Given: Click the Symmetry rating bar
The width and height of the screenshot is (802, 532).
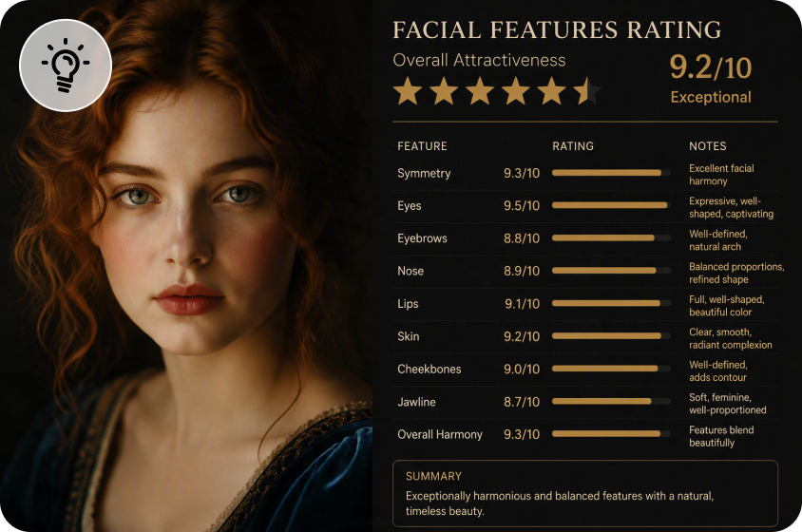Looking at the screenshot, I should 611,173.
